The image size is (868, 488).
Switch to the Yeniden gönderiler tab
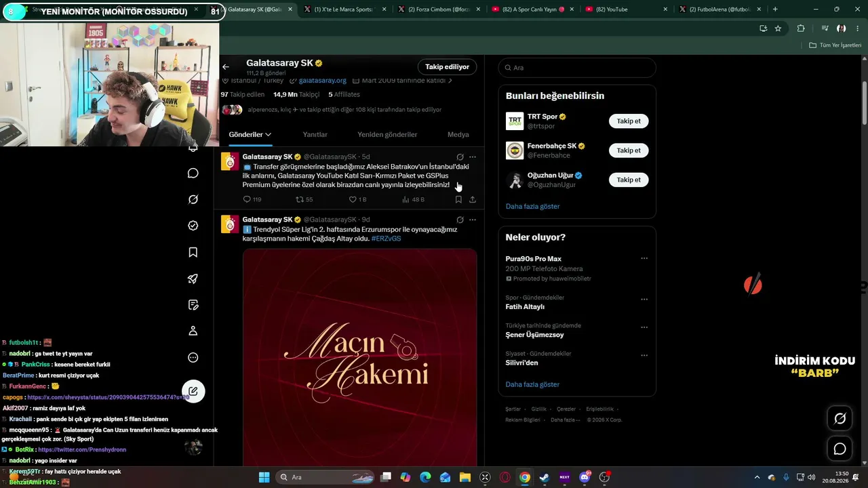click(x=387, y=134)
